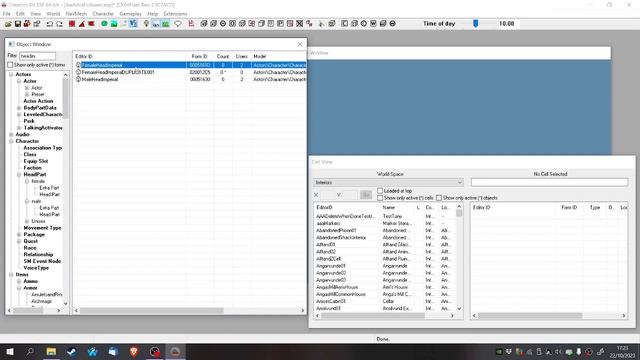640x360 pixels.
Task: Select the Race tree item
Action: (x=30, y=248)
